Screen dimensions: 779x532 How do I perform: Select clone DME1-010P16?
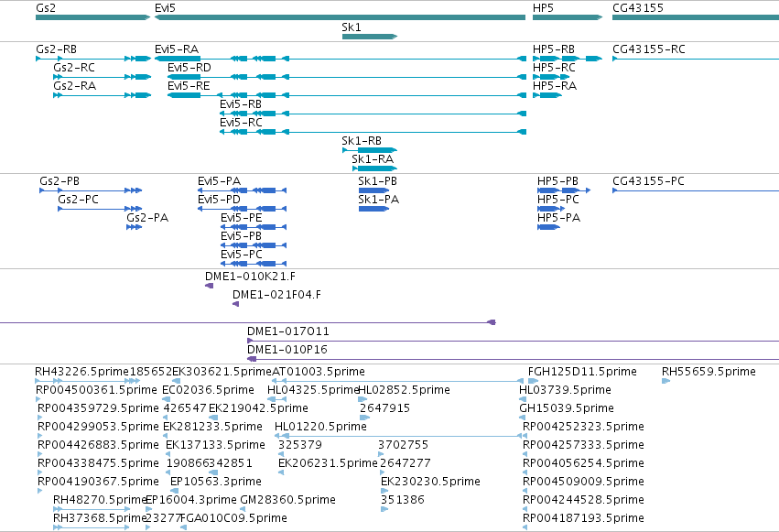514,359
